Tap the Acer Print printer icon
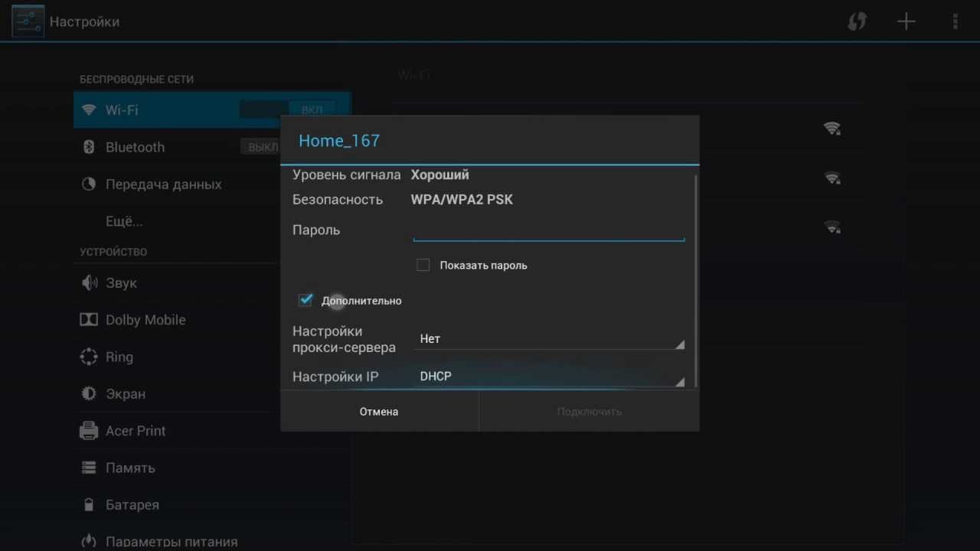 89,430
